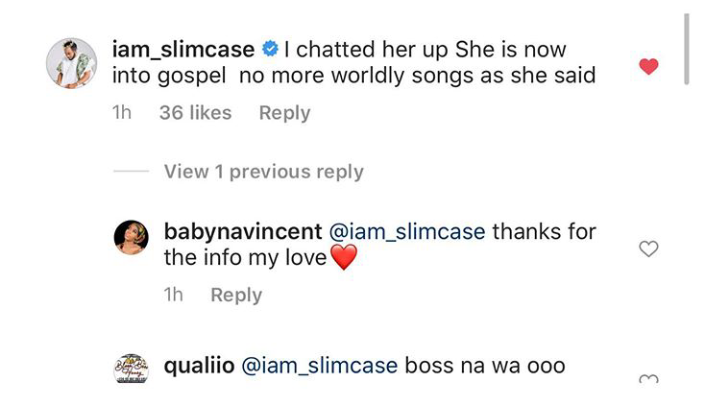Viewport: 720px width, 413px height.
Task: Open babynavincent username link
Action: [x=243, y=231]
